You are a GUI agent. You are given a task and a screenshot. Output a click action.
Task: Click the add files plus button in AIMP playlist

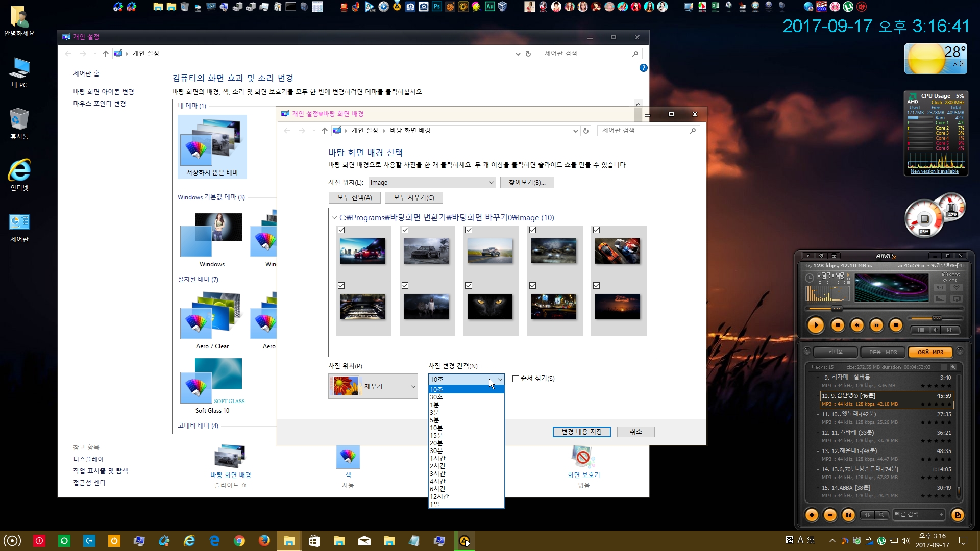[x=812, y=515]
